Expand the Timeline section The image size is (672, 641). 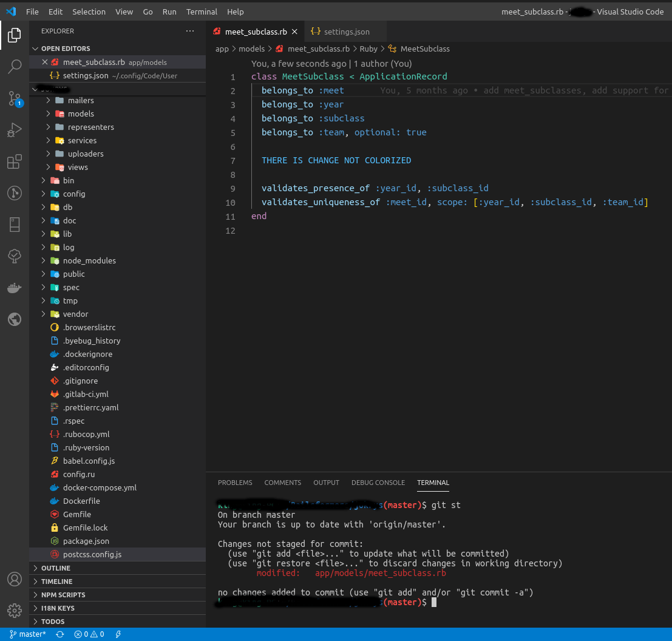117,581
